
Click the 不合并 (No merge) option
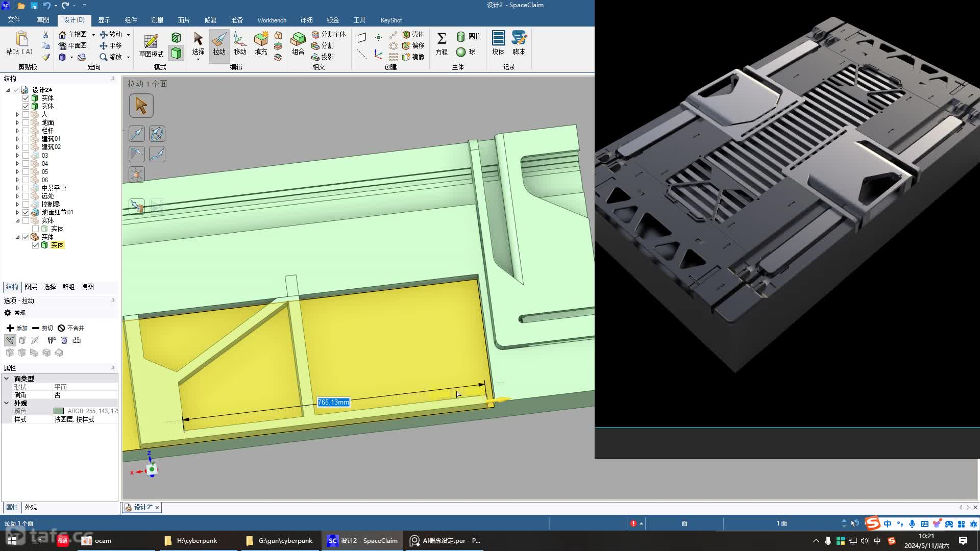tap(71, 328)
